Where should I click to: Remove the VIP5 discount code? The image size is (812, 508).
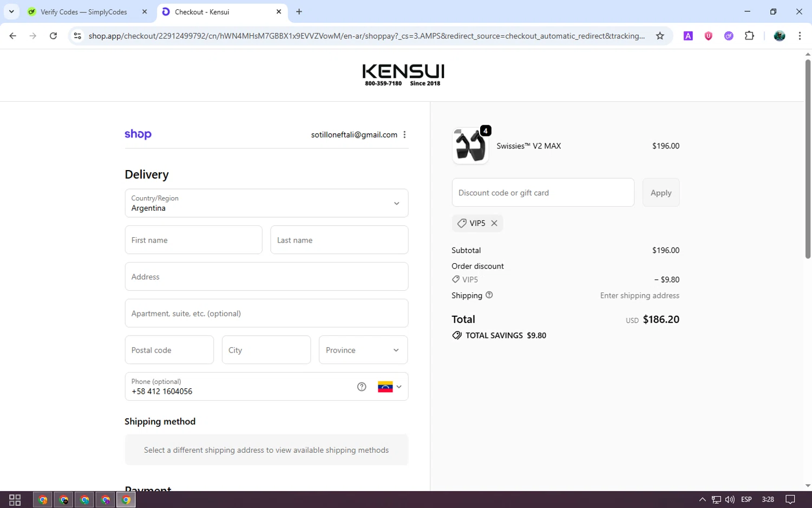point(494,223)
